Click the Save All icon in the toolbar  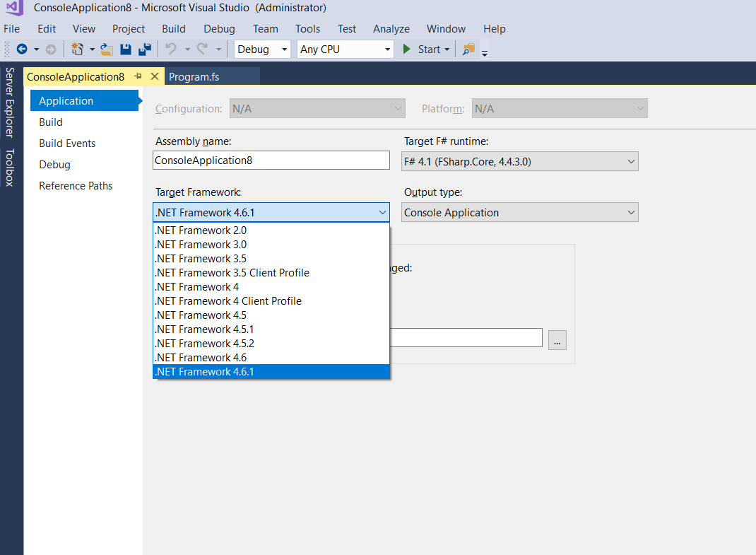click(145, 49)
